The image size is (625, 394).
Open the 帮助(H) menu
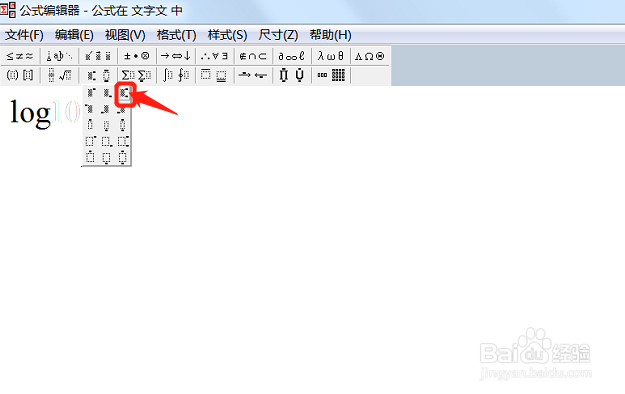(x=330, y=35)
